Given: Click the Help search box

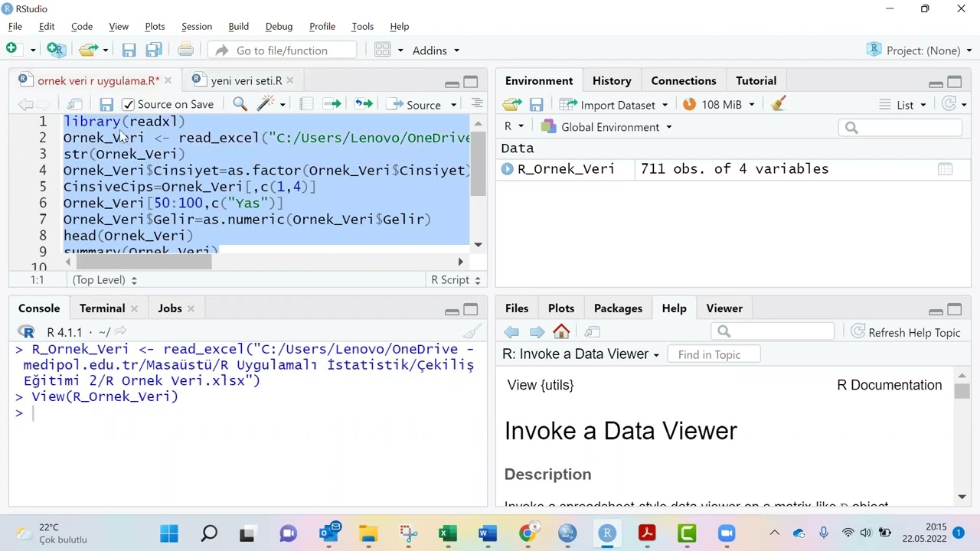Looking at the screenshot, I should [772, 332].
